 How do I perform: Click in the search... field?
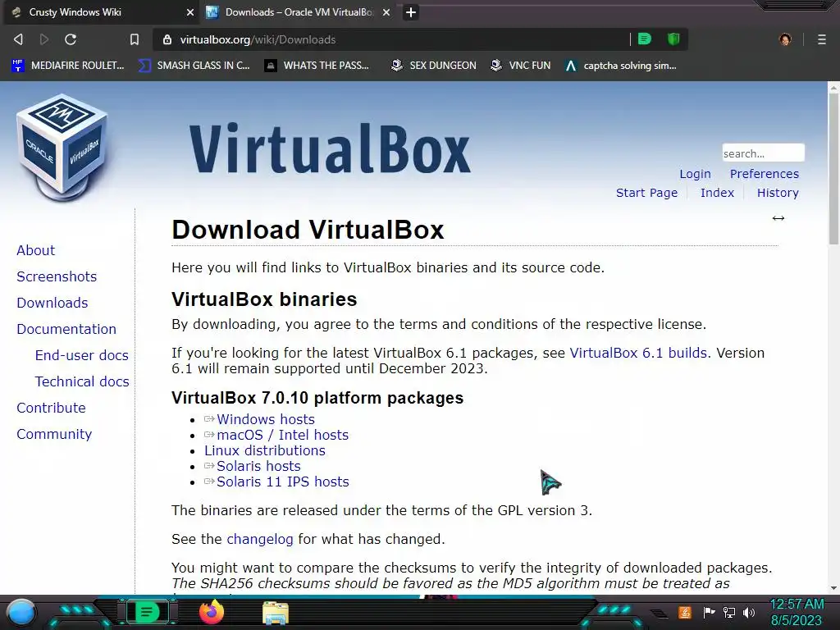(x=763, y=153)
